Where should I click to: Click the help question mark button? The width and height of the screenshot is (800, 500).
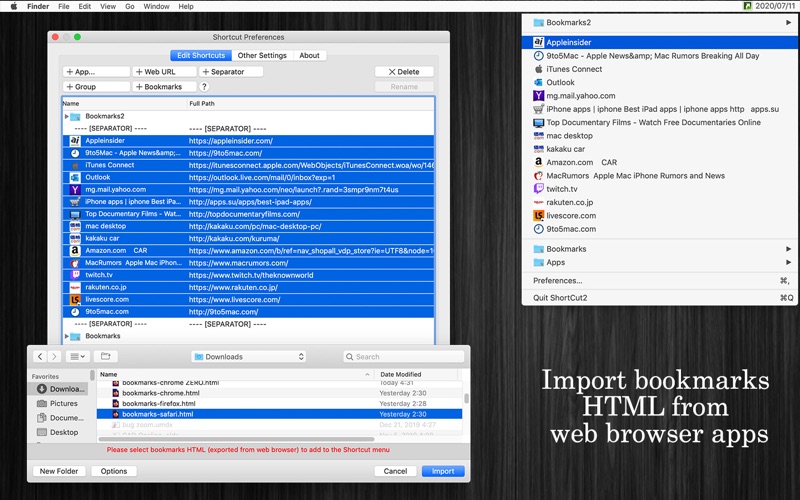[204, 87]
